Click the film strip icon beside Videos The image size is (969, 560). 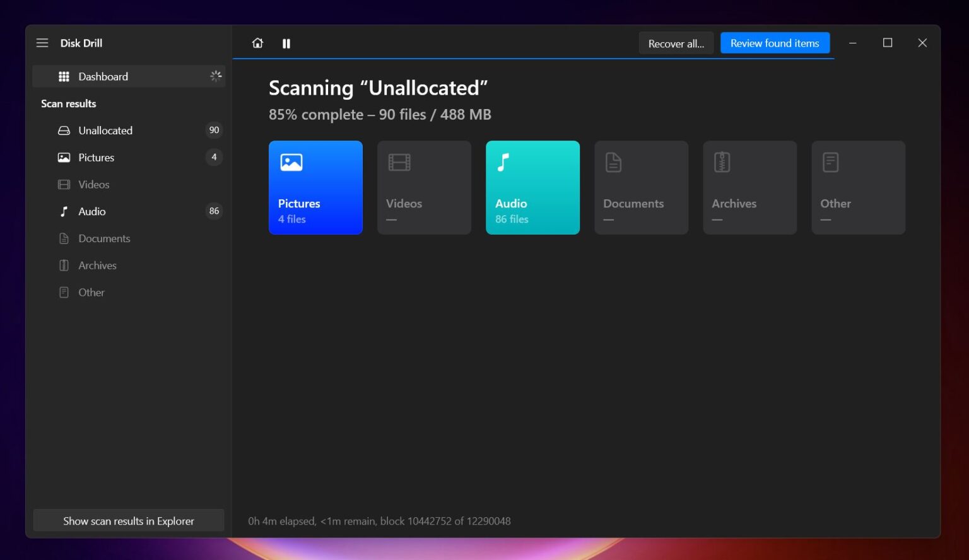coord(64,184)
